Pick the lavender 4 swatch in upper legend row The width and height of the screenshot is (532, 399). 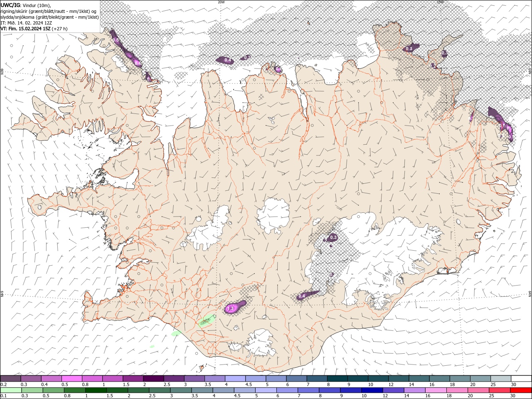[x=235, y=379]
